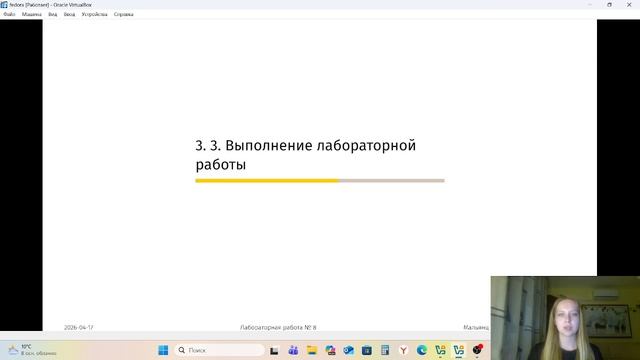This screenshot has height=360, width=640.
Task: Open the Справка menu
Action: tap(123, 14)
